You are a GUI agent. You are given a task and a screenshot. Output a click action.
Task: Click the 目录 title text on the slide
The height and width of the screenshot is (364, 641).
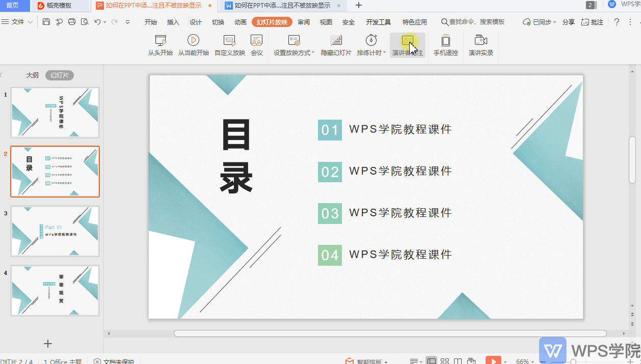tap(236, 156)
